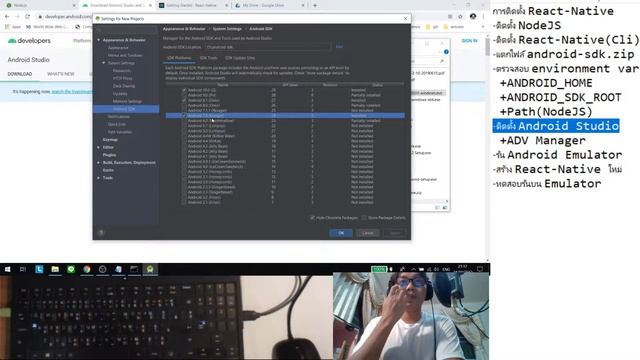640x360 pixels.
Task: Select Data Sharing in the settings tree
Action: tap(124, 86)
